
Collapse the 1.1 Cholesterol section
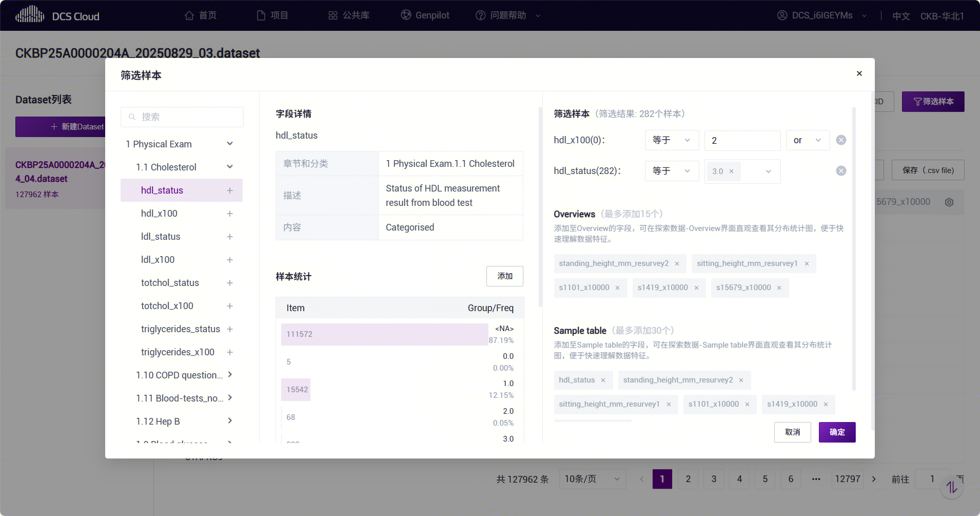coord(230,167)
